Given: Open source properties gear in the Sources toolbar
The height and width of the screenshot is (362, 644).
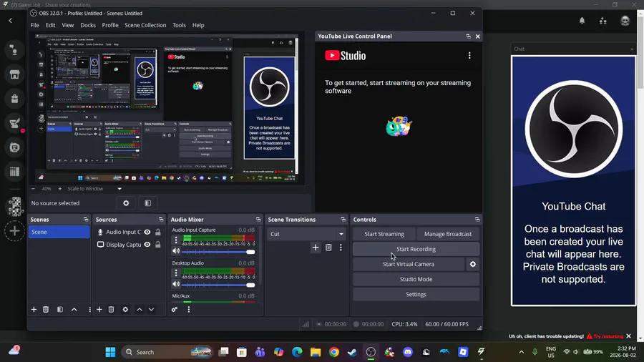Looking at the screenshot, I should coord(125,310).
